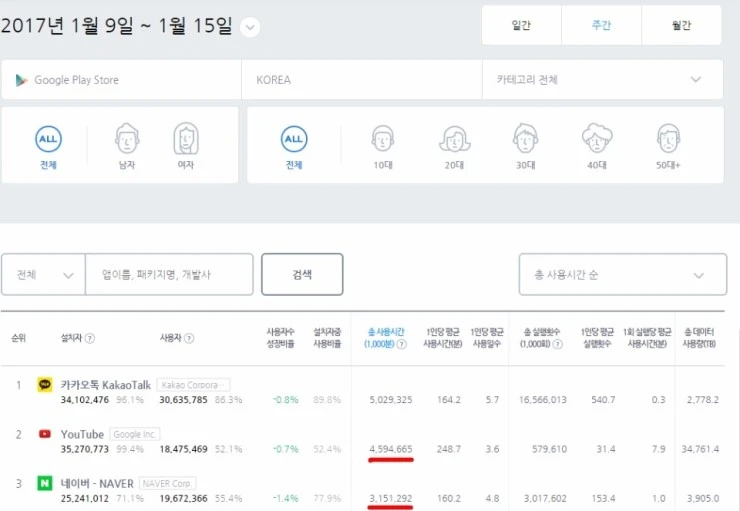The height and width of the screenshot is (511, 740).
Task: Open the Google Play Store selector
Action: (121, 80)
